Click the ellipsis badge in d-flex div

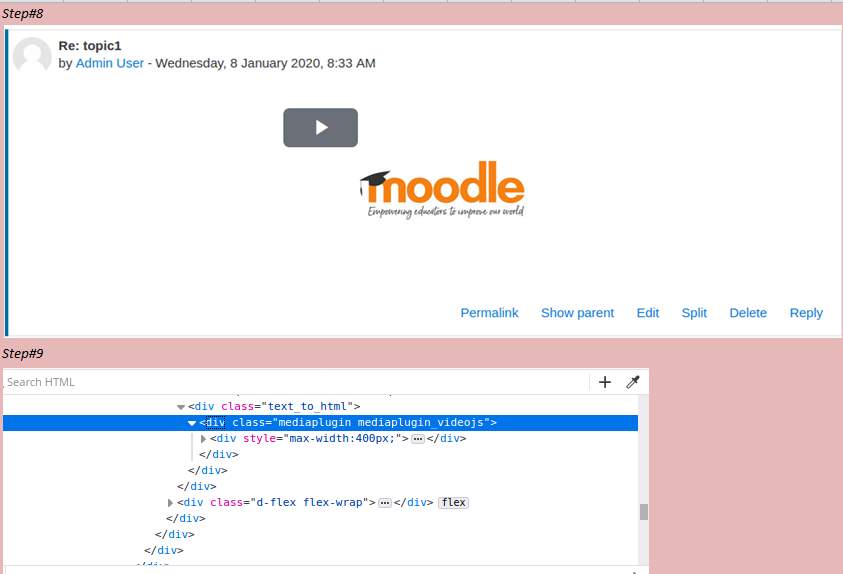pos(385,503)
